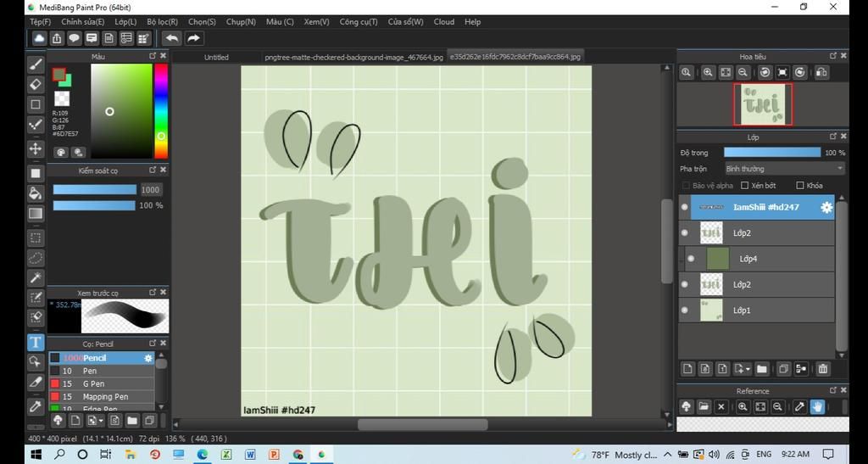Open Excel from the taskbar

(x=225, y=455)
